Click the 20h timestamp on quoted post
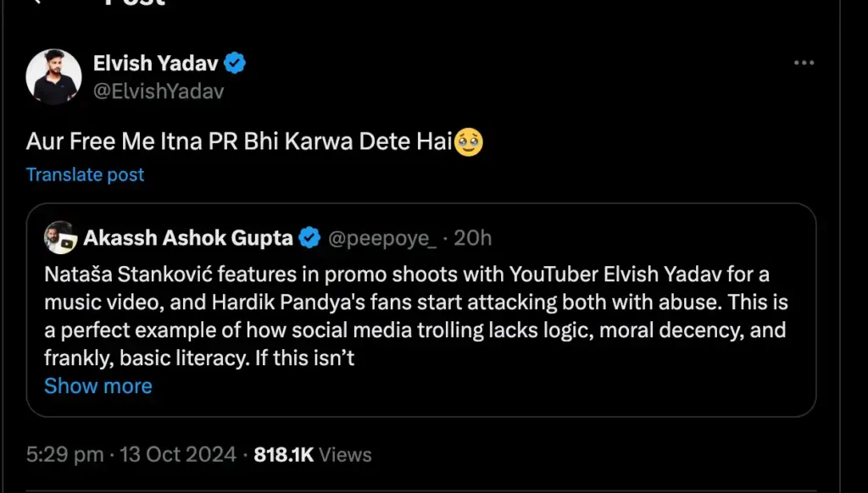The height and width of the screenshot is (493, 868). coord(473,238)
